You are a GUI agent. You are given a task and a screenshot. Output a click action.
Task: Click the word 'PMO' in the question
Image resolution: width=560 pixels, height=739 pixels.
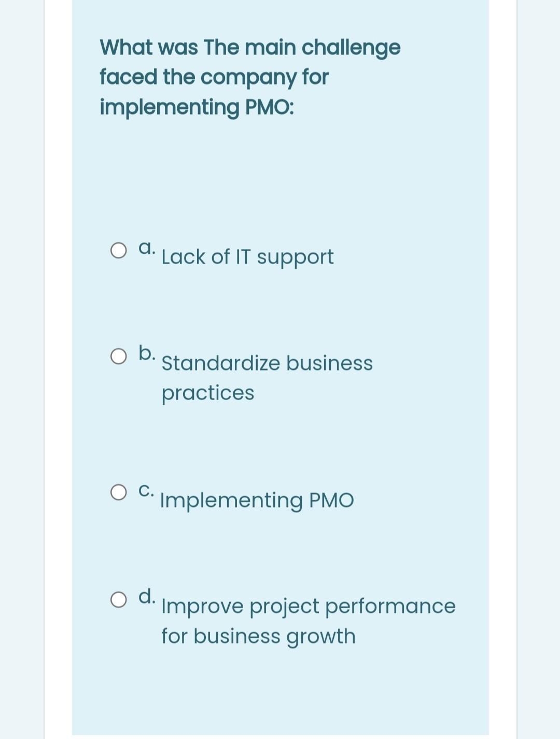click(x=270, y=107)
